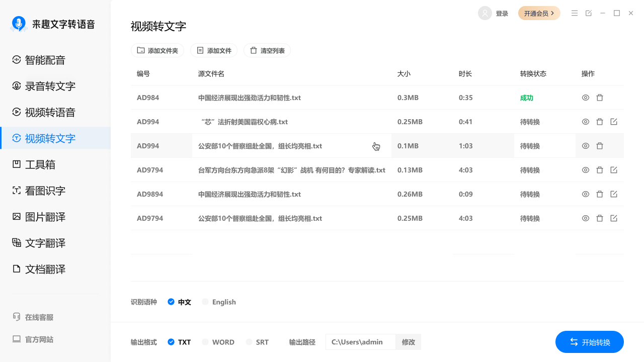Edit the AD9894 row

pos(614,194)
